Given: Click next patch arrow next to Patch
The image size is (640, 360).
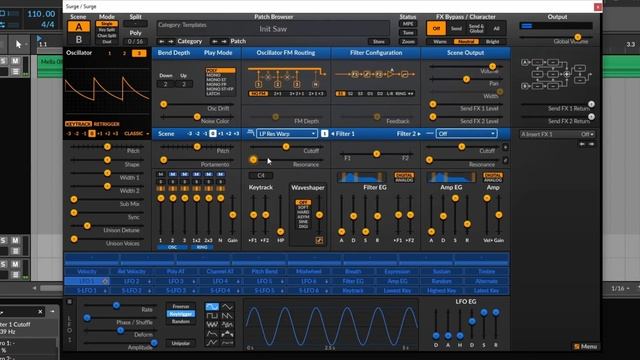Looking at the screenshot, I should tap(224, 41).
